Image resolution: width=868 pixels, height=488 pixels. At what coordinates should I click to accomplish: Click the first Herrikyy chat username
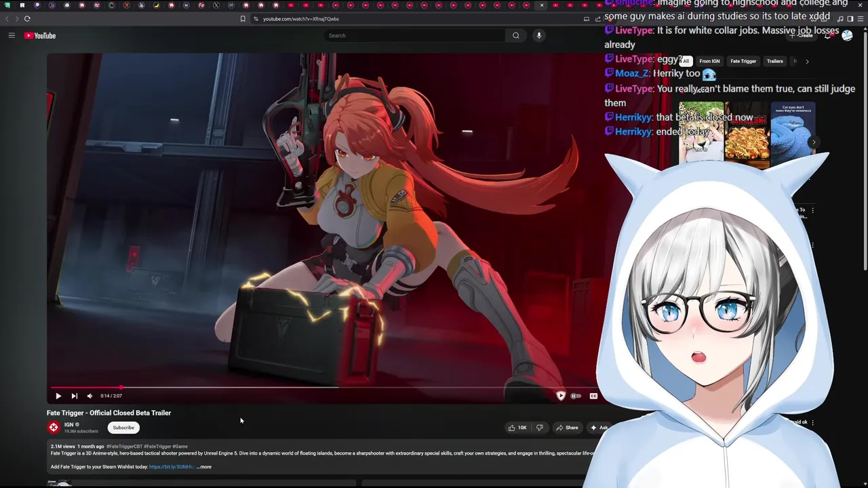633,117
